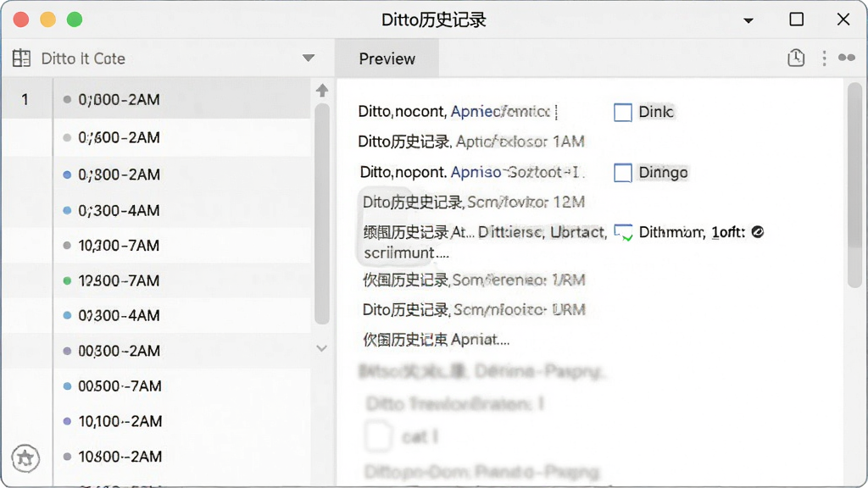Screen dimensions: 868x488
Task: Click the up arrow above list scrollbar
Action: 322,90
